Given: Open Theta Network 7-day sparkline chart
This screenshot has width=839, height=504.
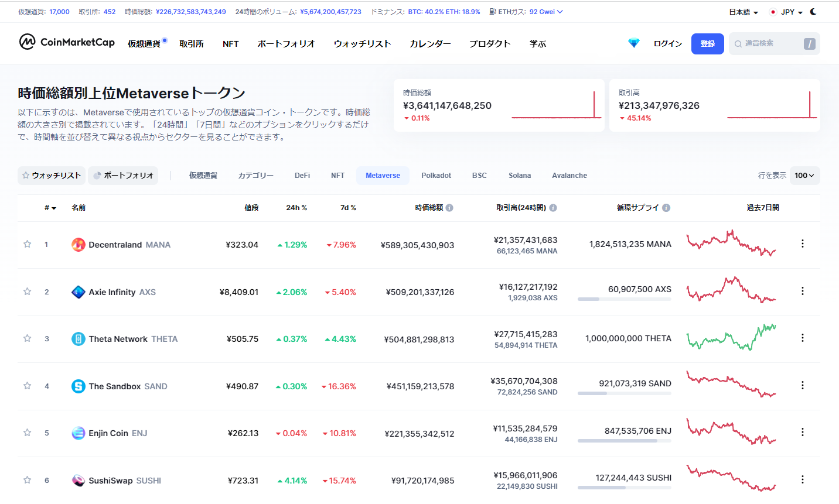Looking at the screenshot, I should coord(731,338).
